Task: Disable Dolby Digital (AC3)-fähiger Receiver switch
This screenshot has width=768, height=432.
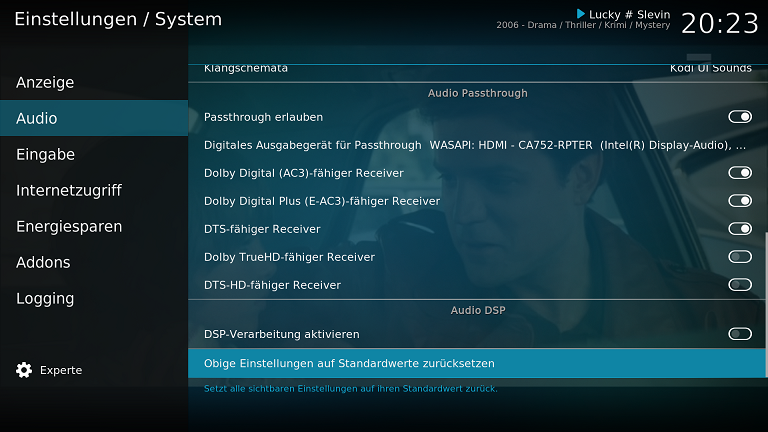Action: pyautogui.click(x=740, y=172)
